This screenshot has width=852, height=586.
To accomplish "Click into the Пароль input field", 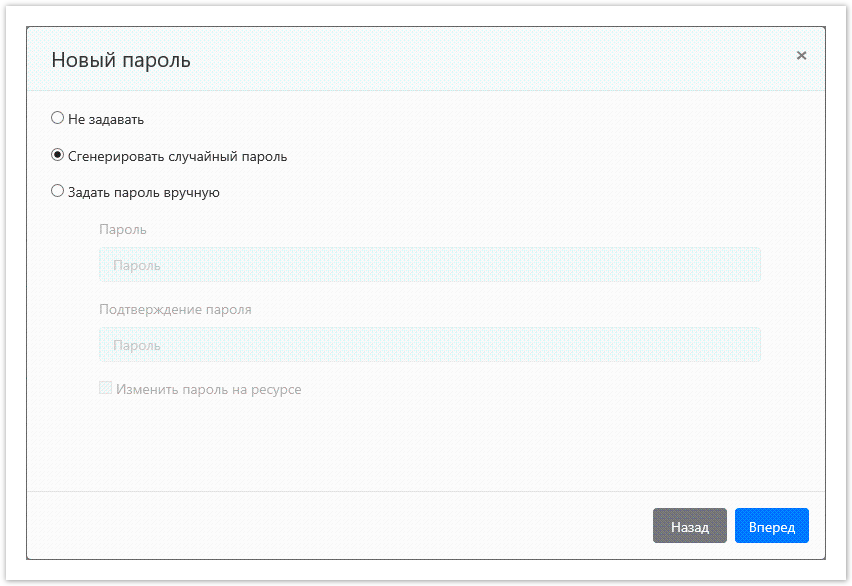I will (x=430, y=265).
